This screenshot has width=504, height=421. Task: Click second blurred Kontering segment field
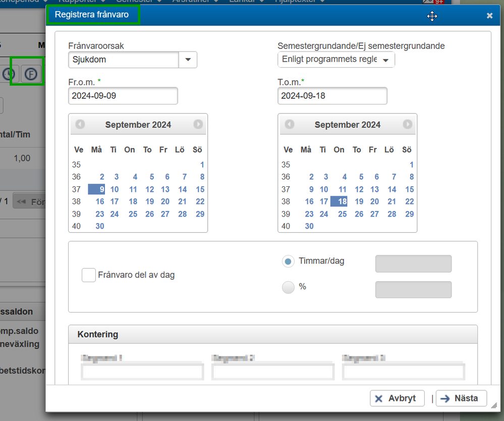click(273, 372)
